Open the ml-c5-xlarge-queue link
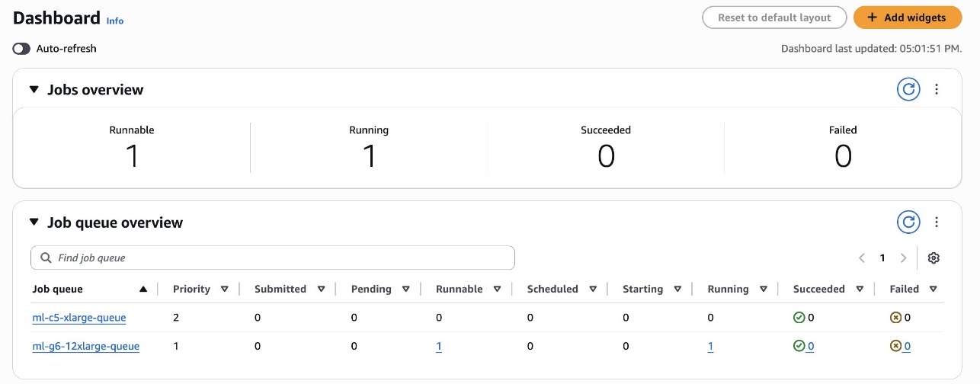This screenshot has height=384, width=980. click(79, 318)
